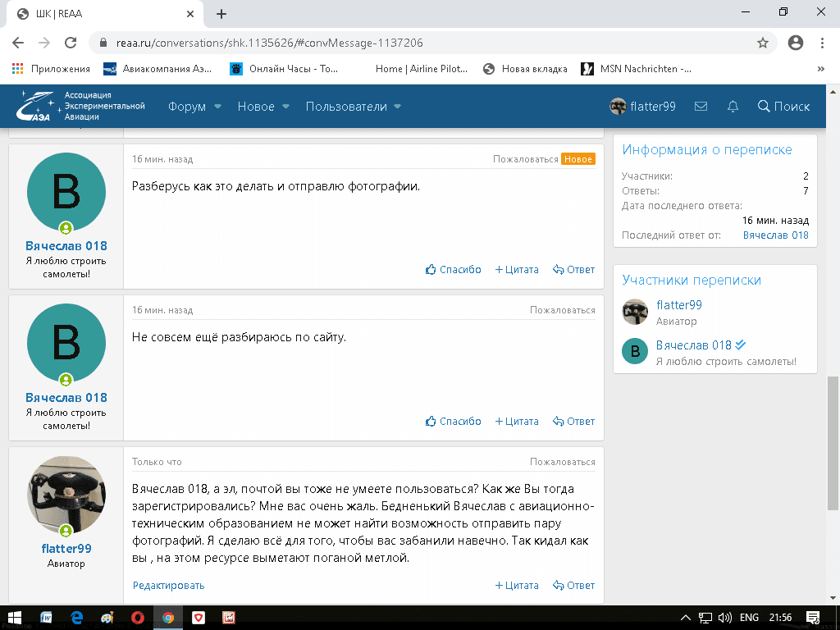Click the REAA association logo
This screenshot has height=630, width=840.
(x=82, y=107)
